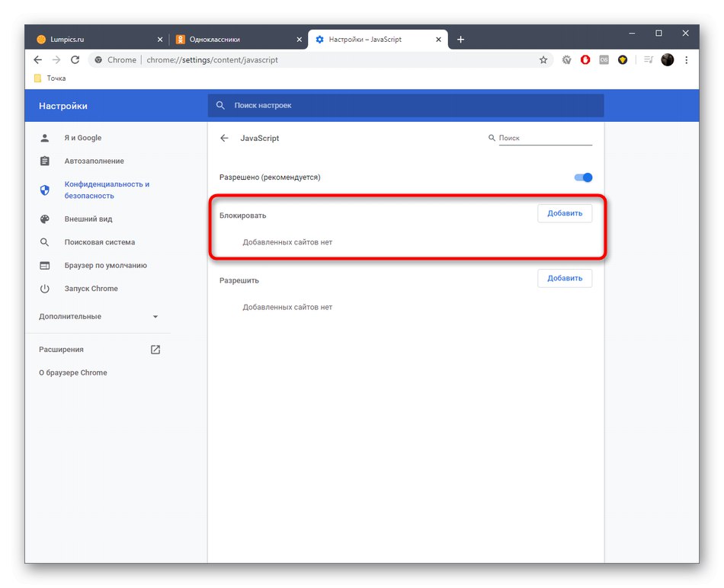Go back from JavaScript settings page
Screen dimensions: 724x588
coord(224,138)
